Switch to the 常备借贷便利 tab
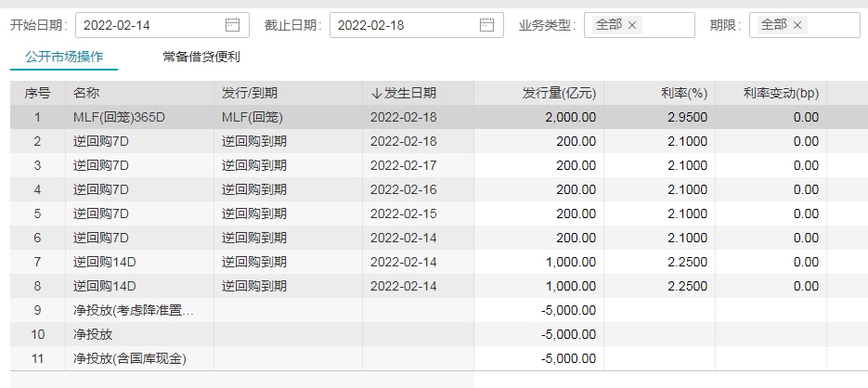This screenshot has height=388, width=868. tap(201, 57)
